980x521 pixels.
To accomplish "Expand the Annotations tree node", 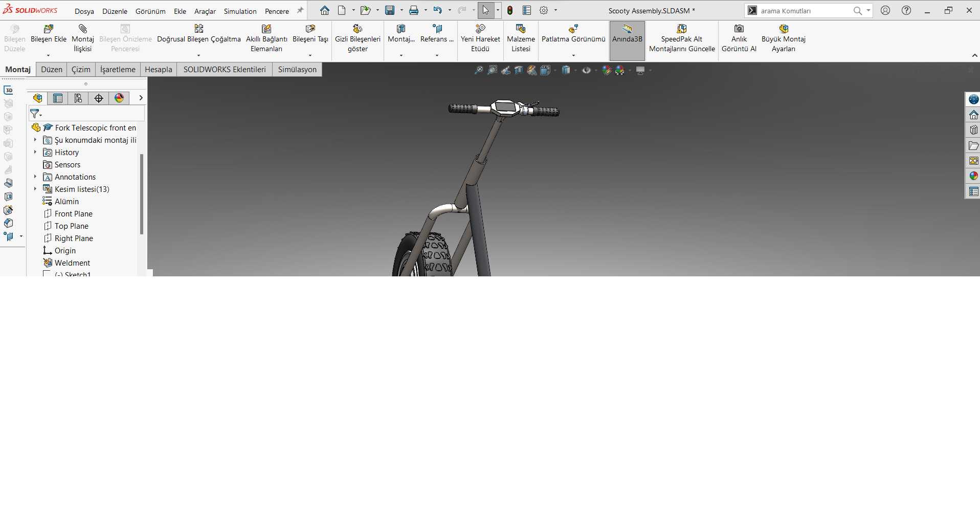I will [x=35, y=177].
